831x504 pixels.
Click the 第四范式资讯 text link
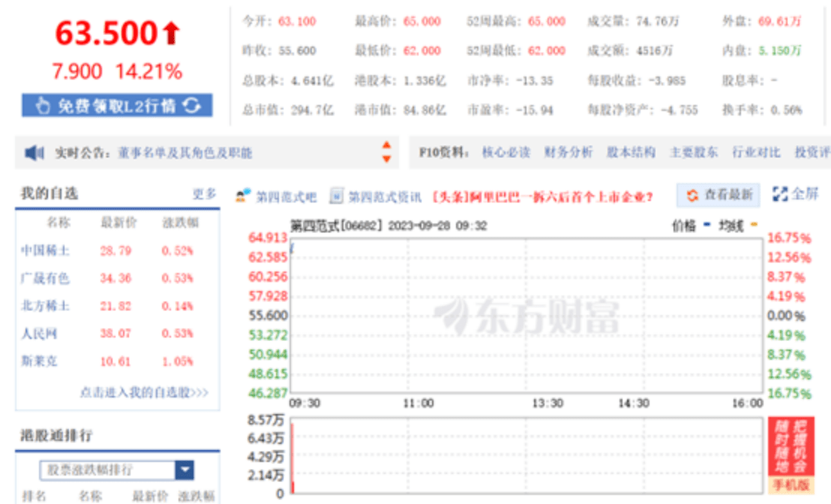385,197
